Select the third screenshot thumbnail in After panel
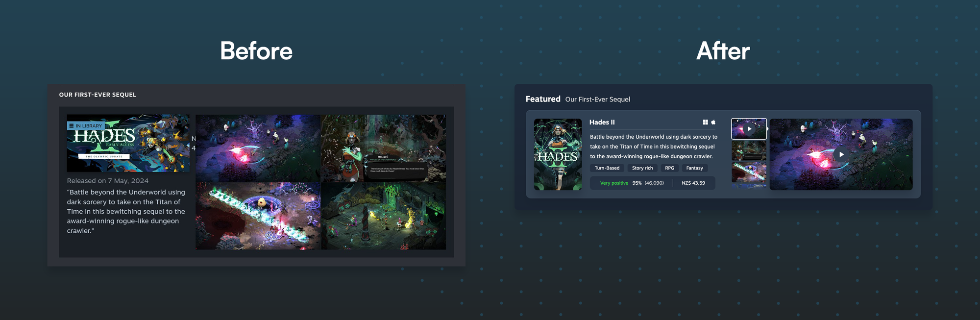The image size is (980, 320). tap(749, 173)
